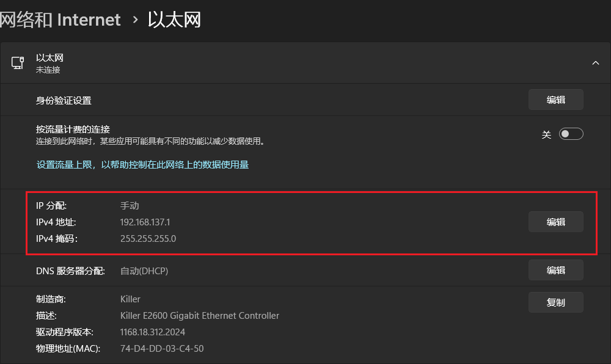Click 编辑 for IP 分配
This screenshot has height=364, width=611.
[555, 222]
